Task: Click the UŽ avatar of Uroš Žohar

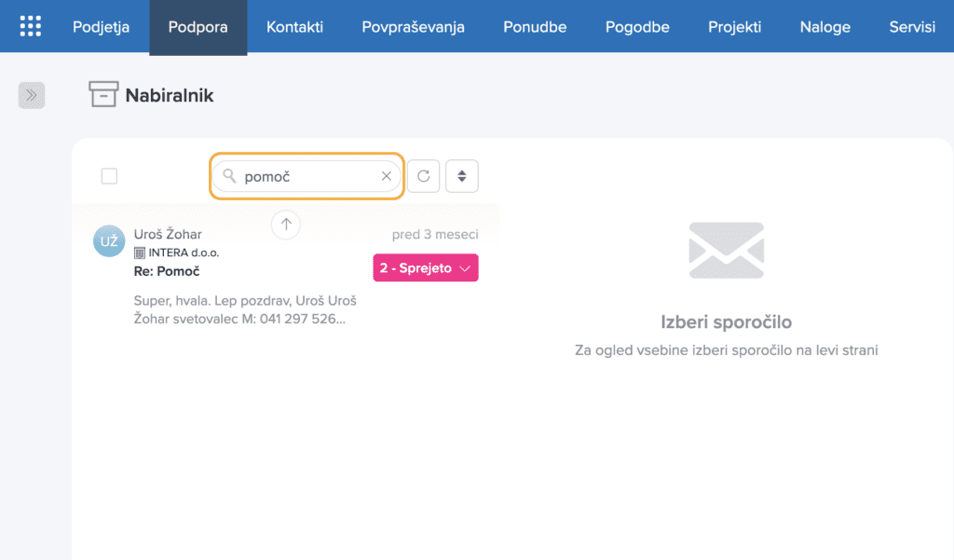Action: click(x=109, y=241)
